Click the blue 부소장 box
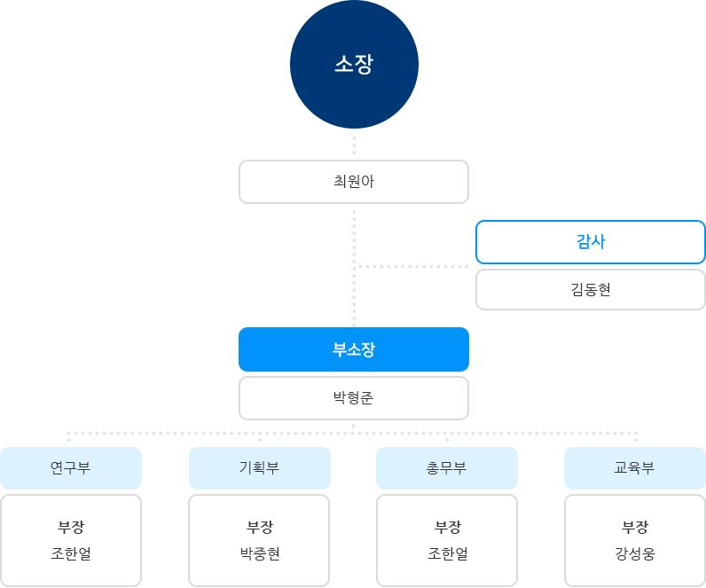The height and width of the screenshot is (588, 706). coord(354,349)
